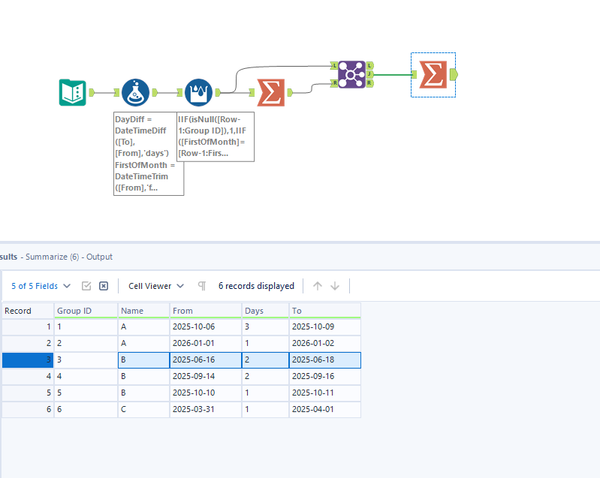Select the Formula tool on canvas

click(135, 92)
